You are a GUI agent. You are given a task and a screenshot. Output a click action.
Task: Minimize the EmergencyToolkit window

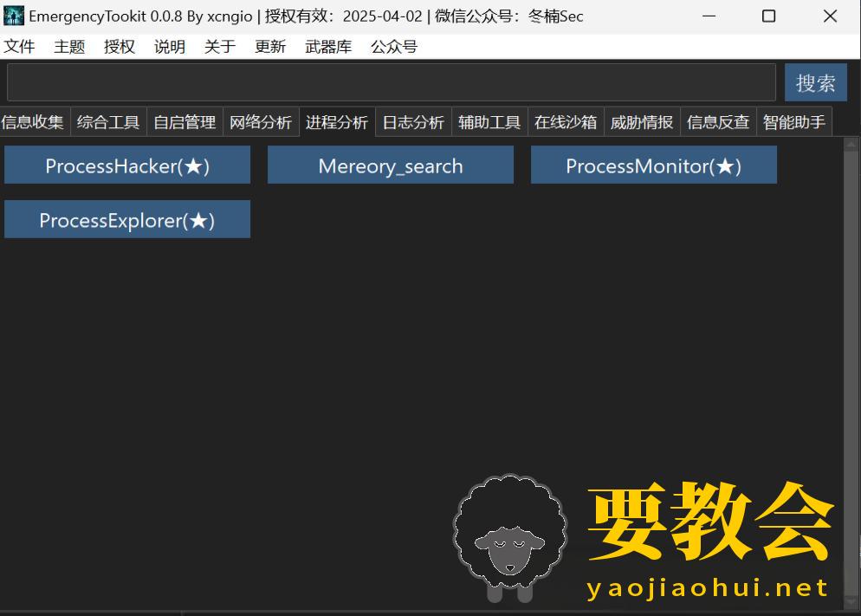[x=709, y=16]
